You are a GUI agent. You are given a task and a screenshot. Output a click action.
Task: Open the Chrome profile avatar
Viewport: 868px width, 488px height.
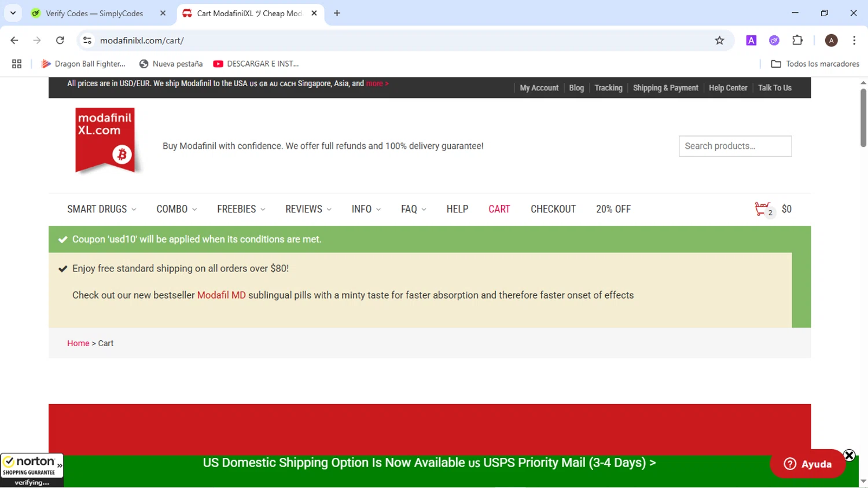point(832,41)
